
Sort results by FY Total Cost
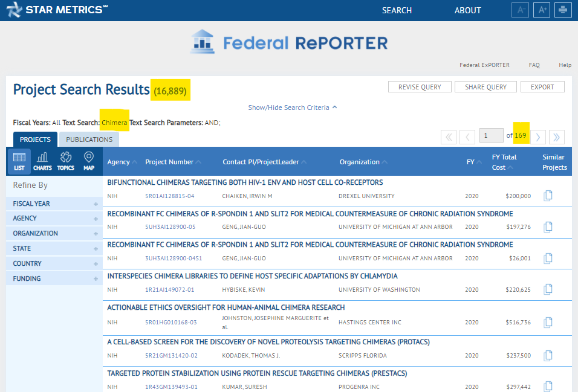[x=504, y=162]
